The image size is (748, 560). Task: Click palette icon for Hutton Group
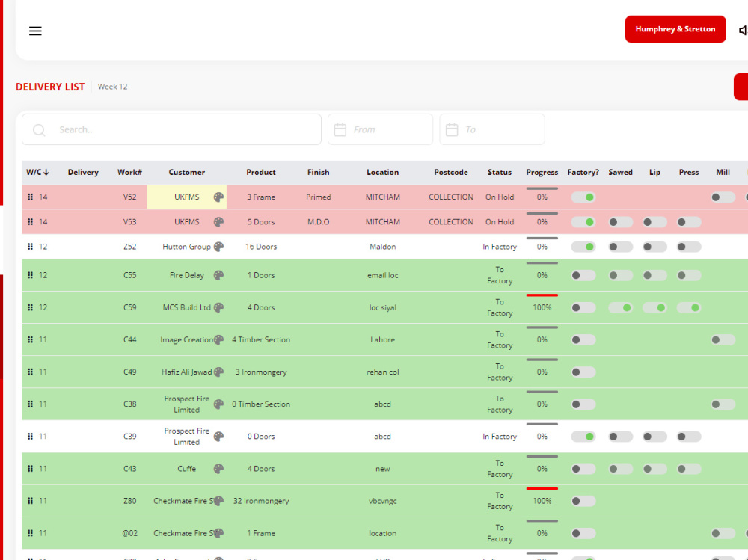click(x=218, y=247)
